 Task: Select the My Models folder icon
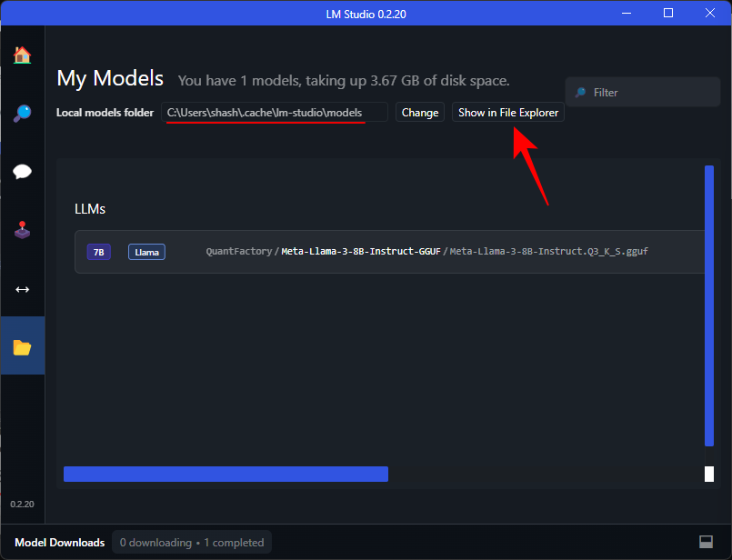tap(22, 347)
